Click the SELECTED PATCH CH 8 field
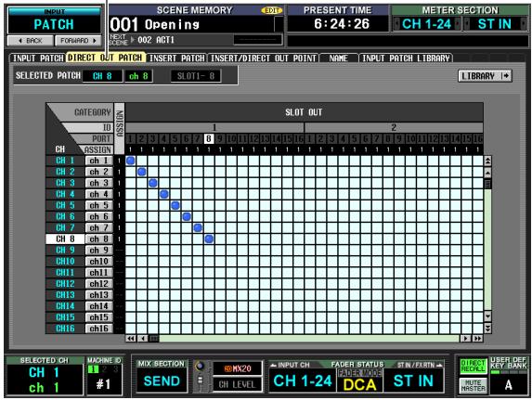The width and height of the screenshot is (532, 400). tap(102, 76)
